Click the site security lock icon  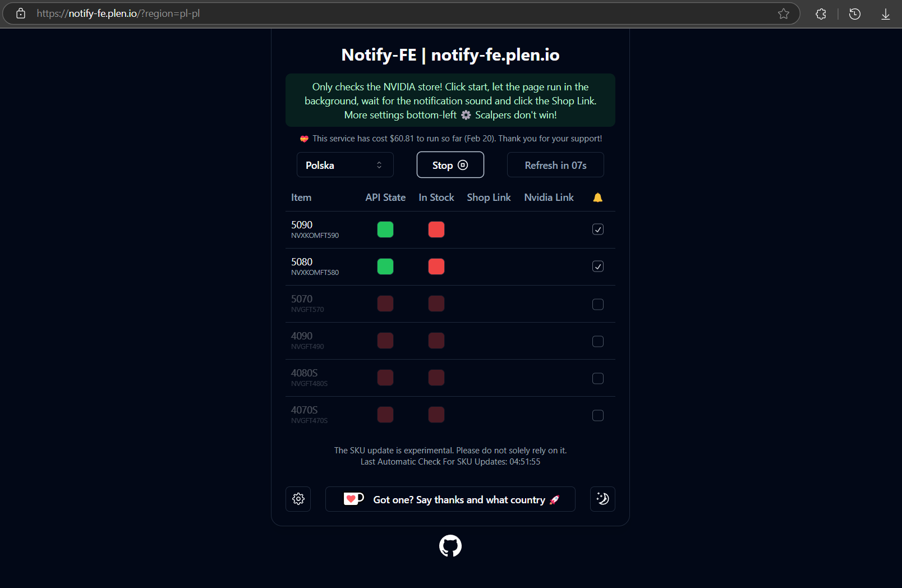point(21,13)
